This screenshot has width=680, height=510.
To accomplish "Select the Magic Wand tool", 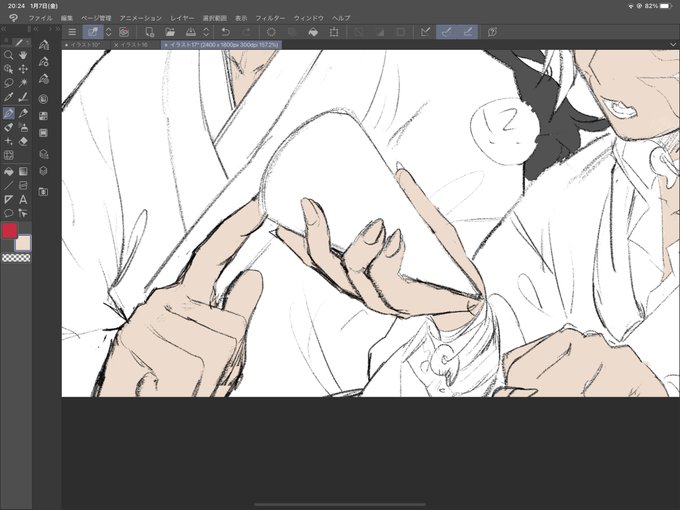I will coord(23,82).
